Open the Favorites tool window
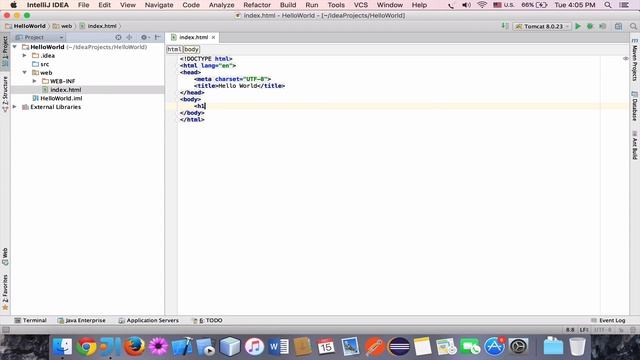640x360 pixels. pyautogui.click(x=5, y=292)
